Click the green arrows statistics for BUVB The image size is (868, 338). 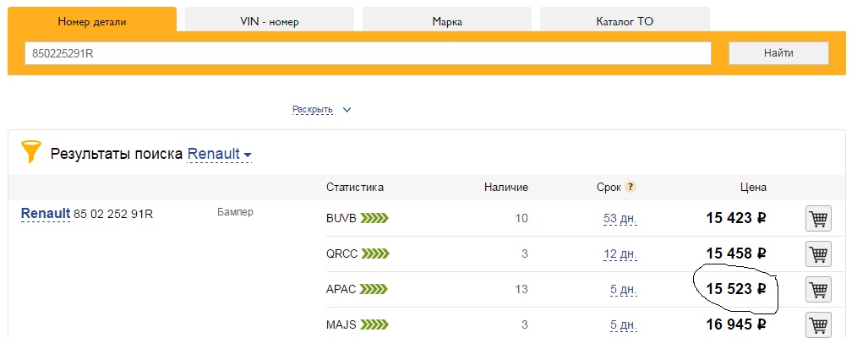click(374, 219)
